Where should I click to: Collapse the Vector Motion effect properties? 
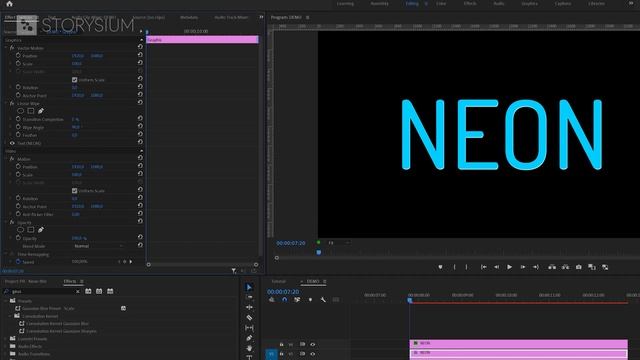(x=6, y=48)
